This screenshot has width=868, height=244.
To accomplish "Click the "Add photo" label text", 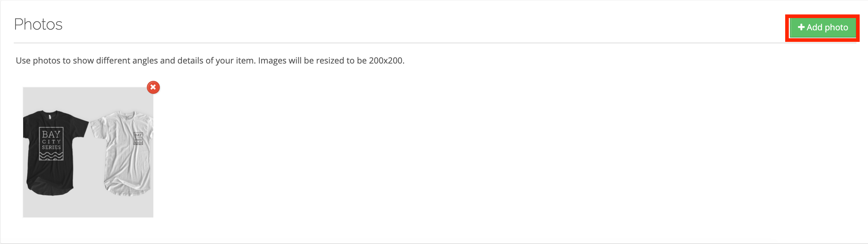I will pos(827,27).
